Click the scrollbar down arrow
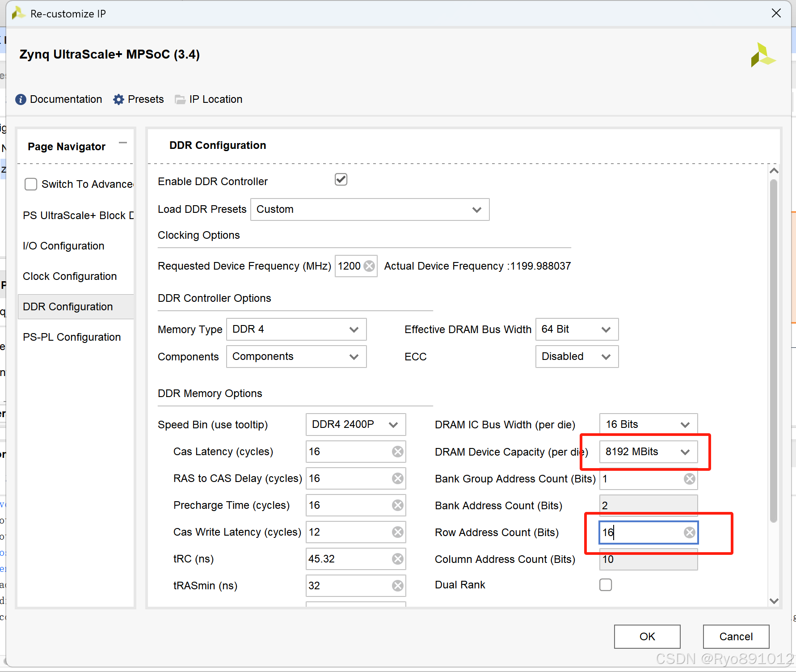Screen dimensions: 796x672 coord(774,601)
